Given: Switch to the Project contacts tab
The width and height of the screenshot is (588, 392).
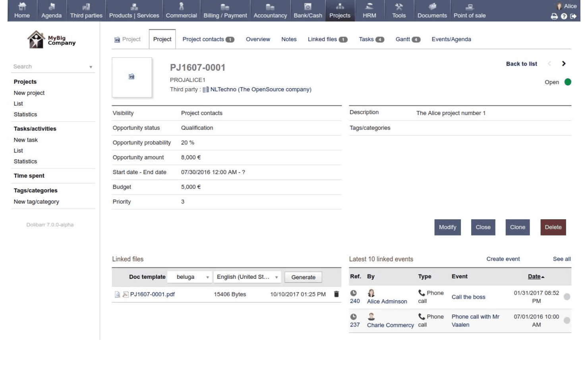Looking at the screenshot, I should click(208, 39).
